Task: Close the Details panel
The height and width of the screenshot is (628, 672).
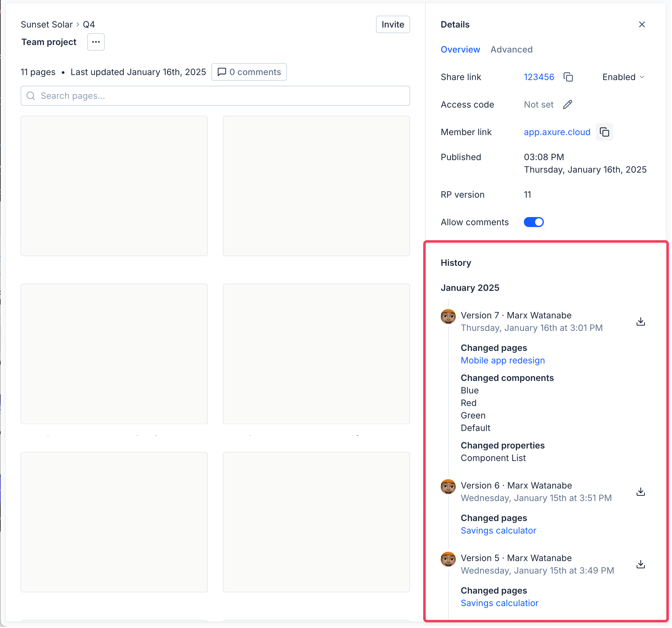Action: pos(642,24)
